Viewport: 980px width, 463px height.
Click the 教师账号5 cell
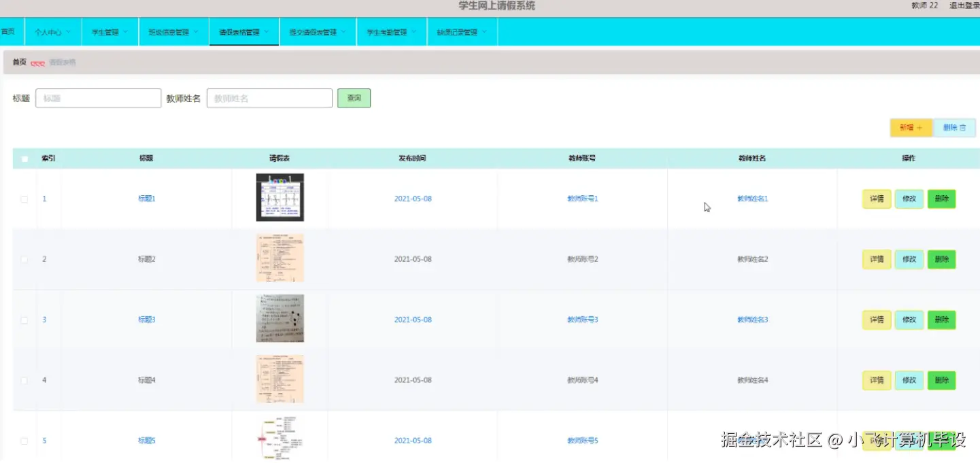(x=583, y=441)
